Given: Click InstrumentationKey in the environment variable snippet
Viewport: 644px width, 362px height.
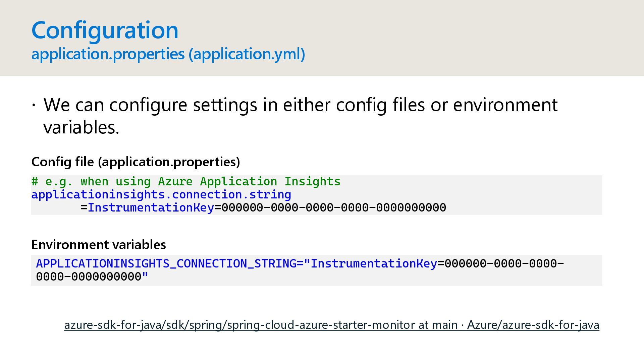Looking at the screenshot, I should coord(374,264).
